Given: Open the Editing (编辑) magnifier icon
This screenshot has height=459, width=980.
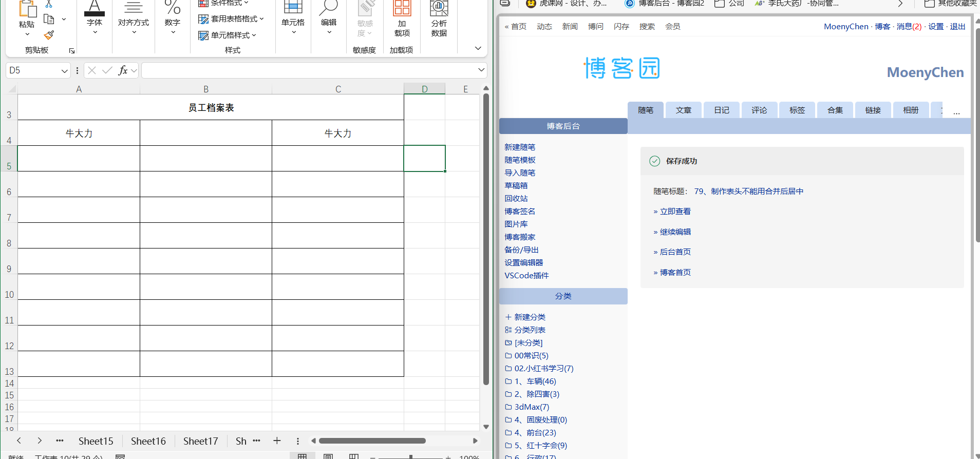Looking at the screenshot, I should tap(329, 7).
